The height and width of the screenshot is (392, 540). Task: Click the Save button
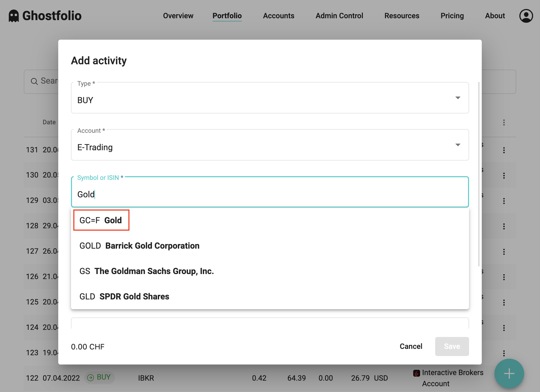[452, 347]
